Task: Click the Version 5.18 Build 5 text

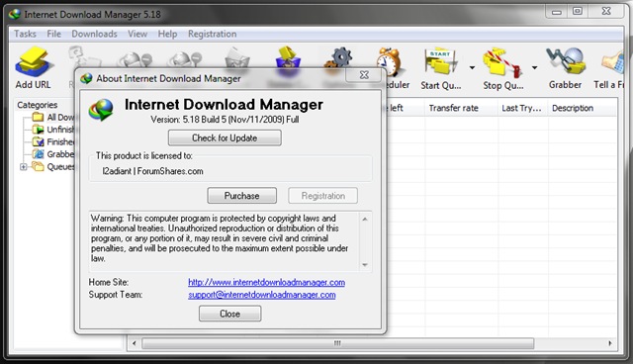Action: (x=225, y=120)
